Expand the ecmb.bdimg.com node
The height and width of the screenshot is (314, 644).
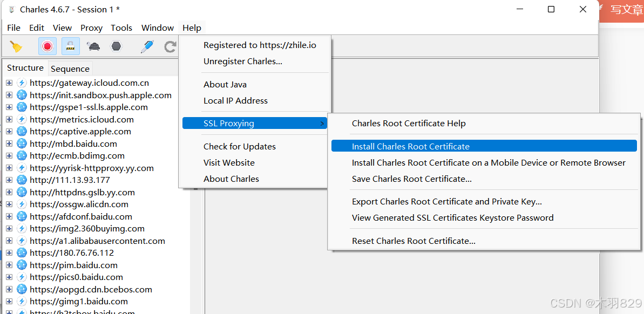coord(9,155)
